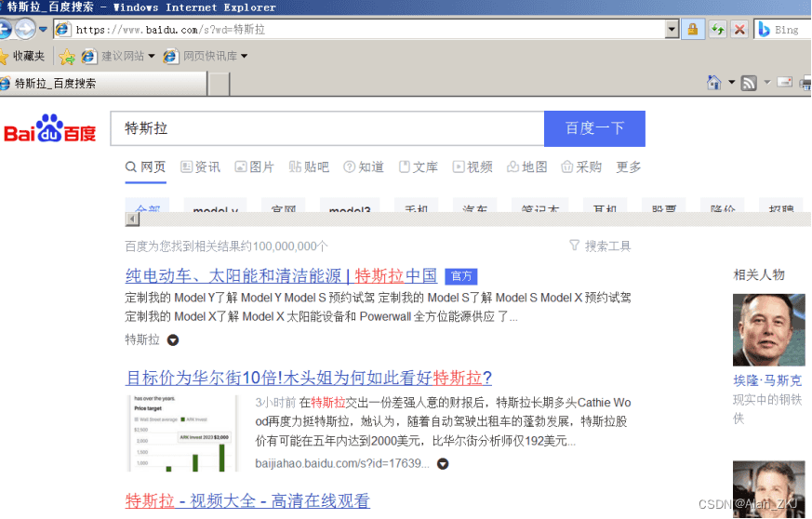The width and height of the screenshot is (812, 519).
Task: Switch to the 采购 tab
Action: tap(581, 166)
